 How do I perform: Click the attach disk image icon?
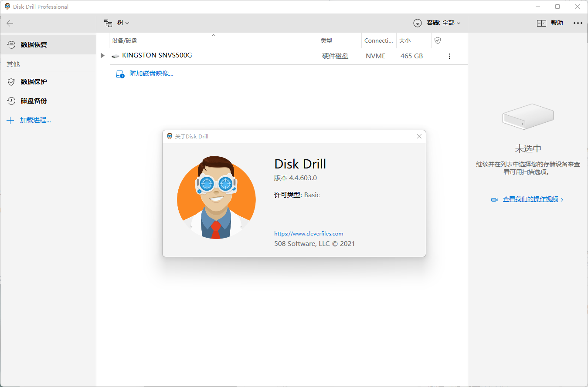click(x=120, y=74)
